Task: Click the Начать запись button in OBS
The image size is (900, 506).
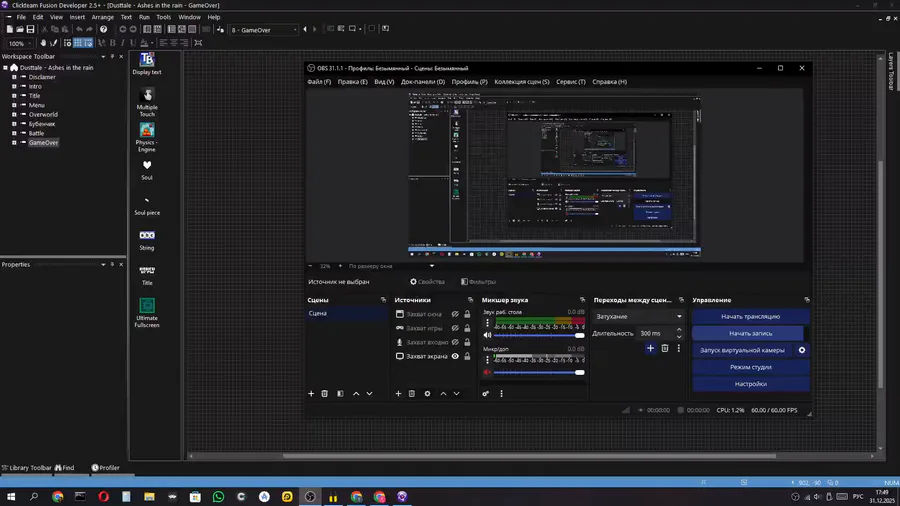Action: pos(748,333)
